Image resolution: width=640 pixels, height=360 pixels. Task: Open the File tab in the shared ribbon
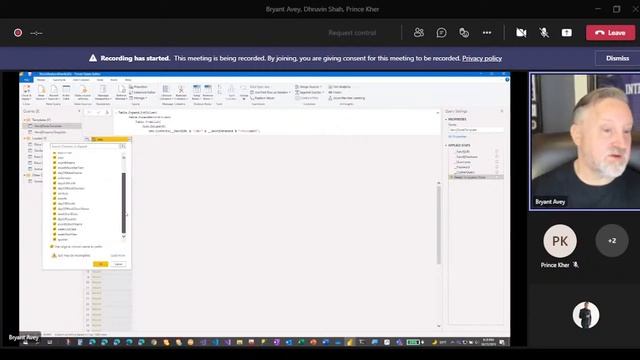click(x=27, y=80)
